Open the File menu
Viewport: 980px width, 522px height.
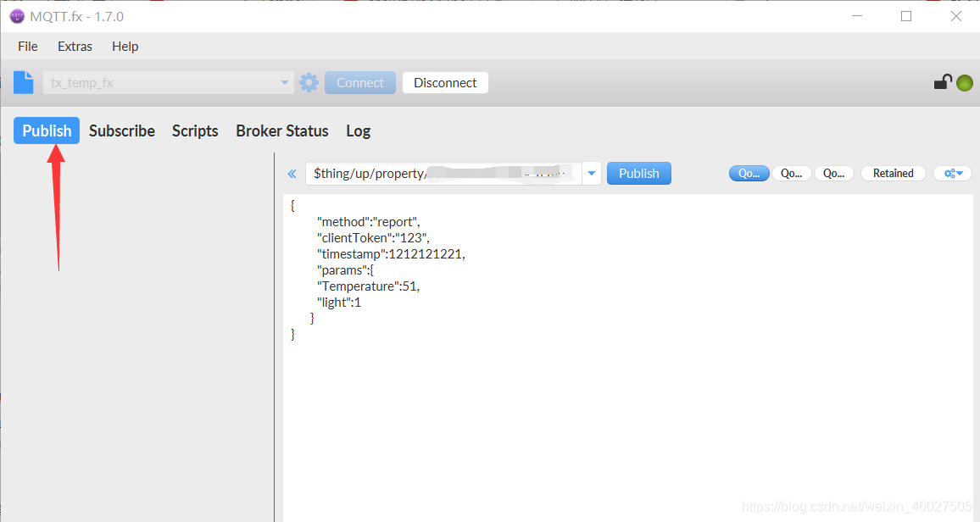coord(27,47)
